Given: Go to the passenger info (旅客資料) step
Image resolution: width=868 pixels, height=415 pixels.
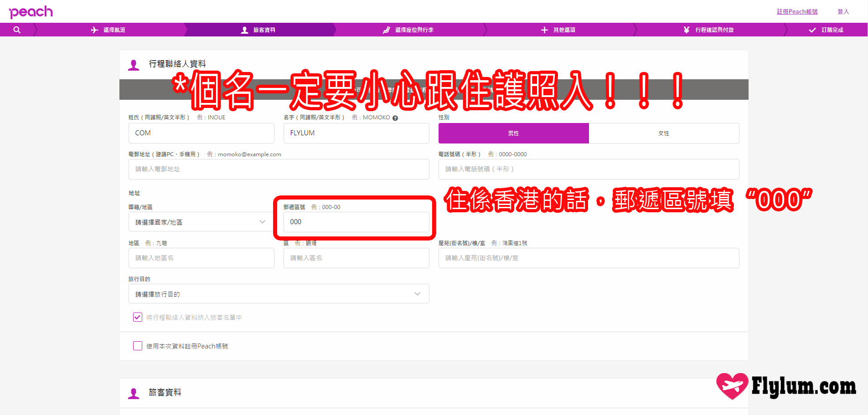Looking at the screenshot, I should (258, 30).
